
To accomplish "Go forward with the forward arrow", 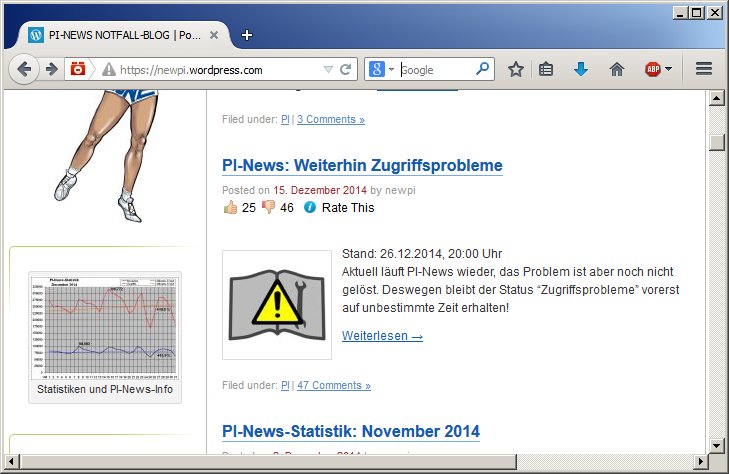I will pyautogui.click(x=52, y=70).
